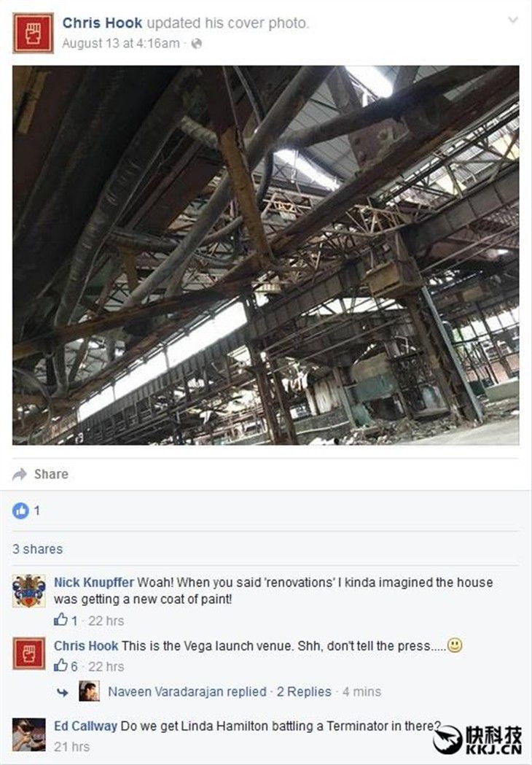Viewport: 532px width, 765px height.
Task: Click Chris Hook's profile picture at top
Action: tap(33, 33)
